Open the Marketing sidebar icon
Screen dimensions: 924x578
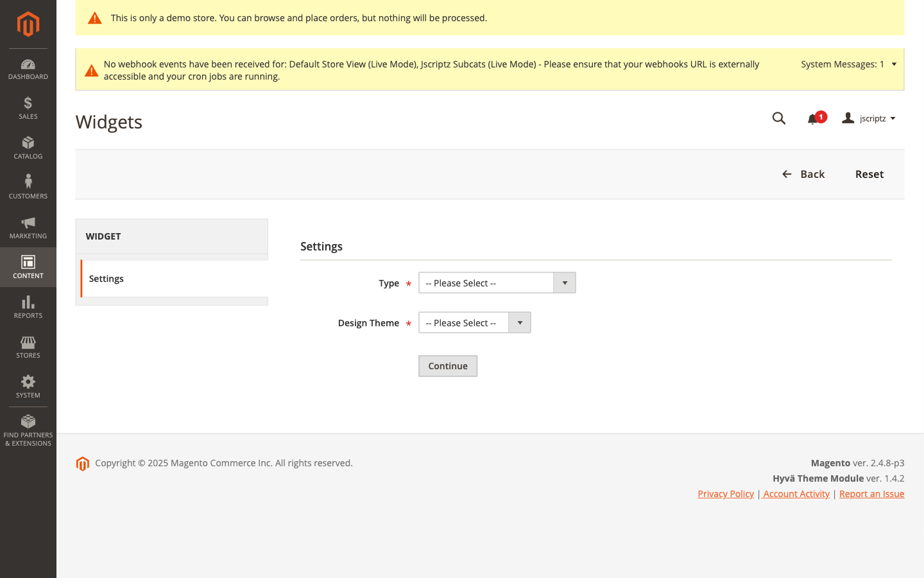tap(28, 228)
